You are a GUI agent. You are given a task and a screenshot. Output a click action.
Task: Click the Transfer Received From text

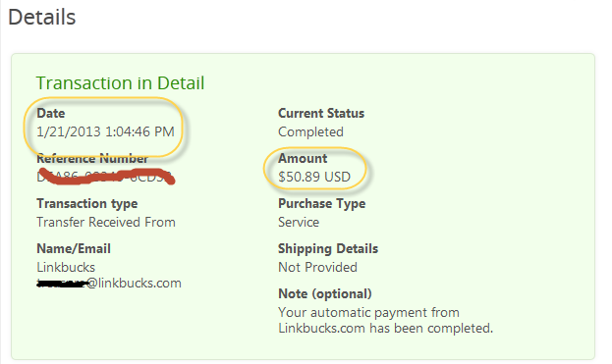coord(106,222)
